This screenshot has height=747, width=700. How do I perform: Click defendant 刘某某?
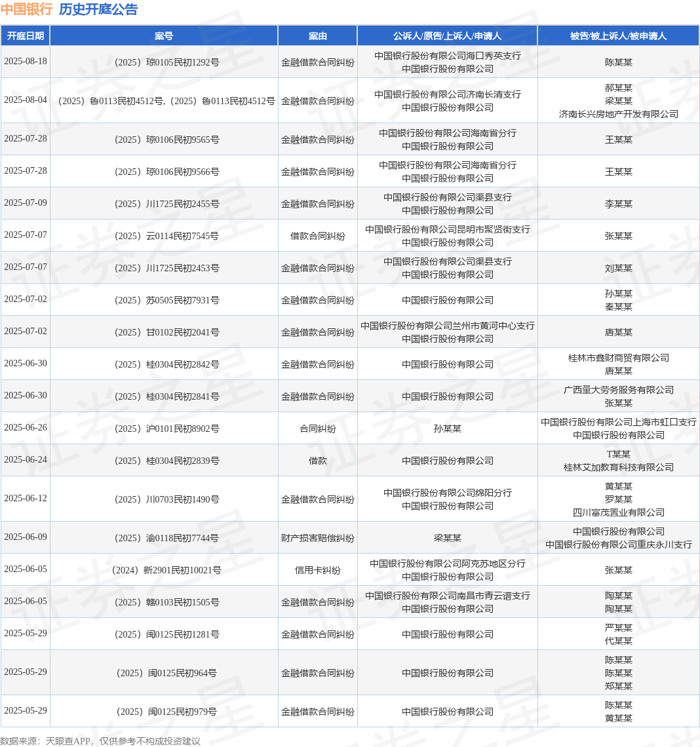coord(619,268)
